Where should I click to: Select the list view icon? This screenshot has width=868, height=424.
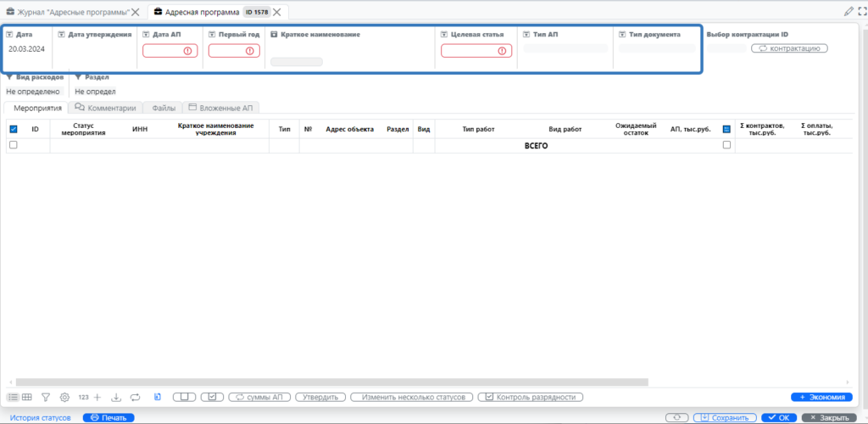pos(13,397)
